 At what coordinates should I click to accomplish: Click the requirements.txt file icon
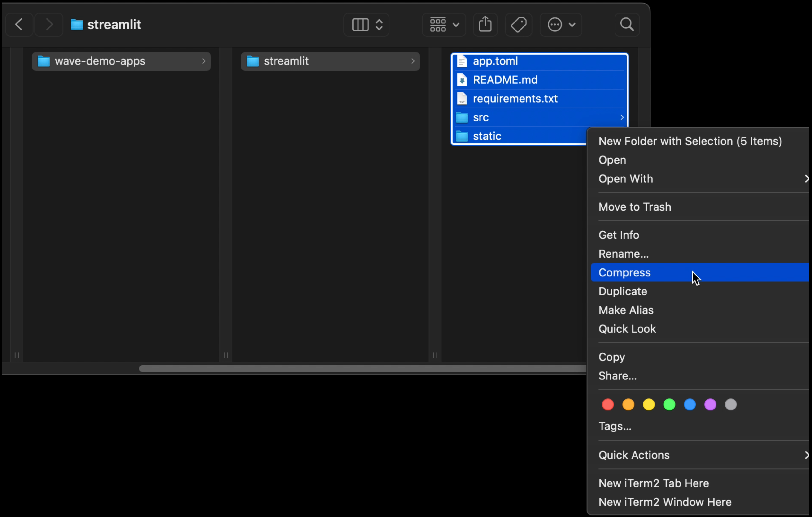pyautogui.click(x=462, y=99)
